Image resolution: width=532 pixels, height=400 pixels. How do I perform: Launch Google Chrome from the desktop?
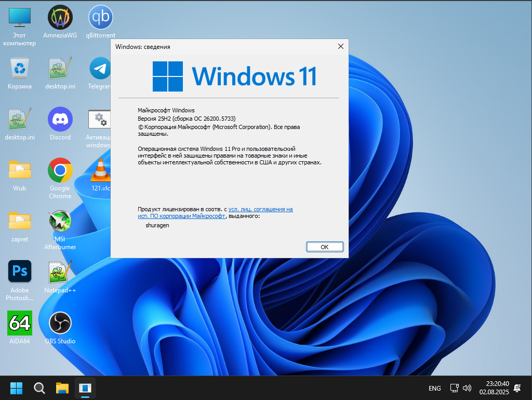tap(60, 178)
